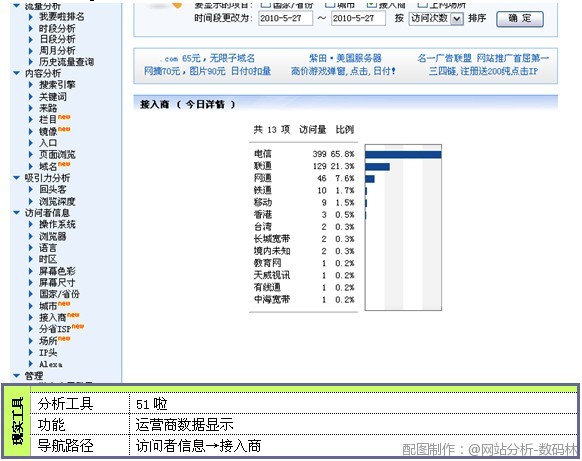Image resolution: width=582 pixels, height=461 pixels.
Task: Follow the '高价游戏弹窗,点击,日付!' link
Action: click(343, 71)
